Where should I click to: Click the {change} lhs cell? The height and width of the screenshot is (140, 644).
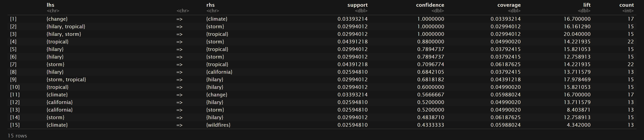[57, 19]
